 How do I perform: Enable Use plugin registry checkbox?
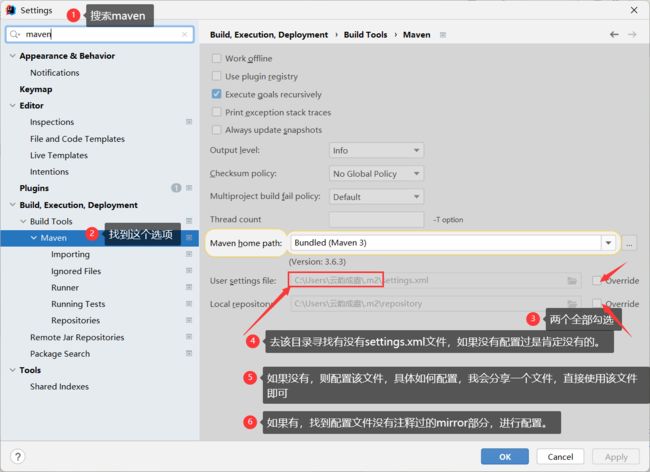click(x=216, y=76)
